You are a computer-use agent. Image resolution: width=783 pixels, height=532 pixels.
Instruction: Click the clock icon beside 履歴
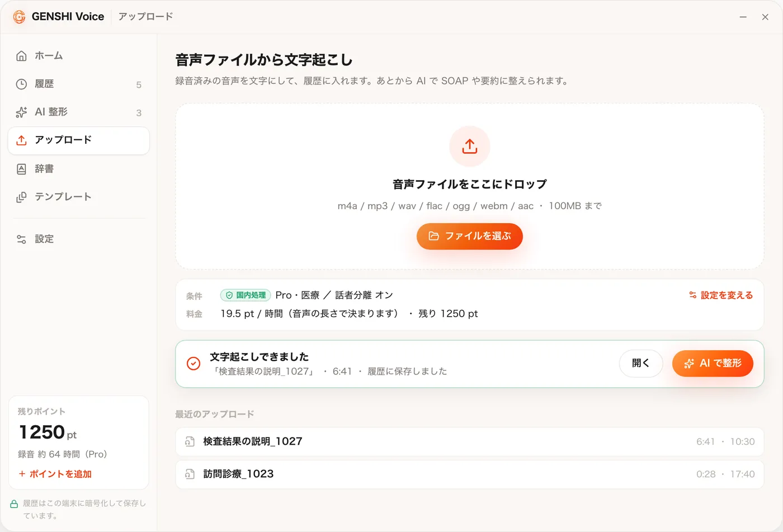pos(21,84)
